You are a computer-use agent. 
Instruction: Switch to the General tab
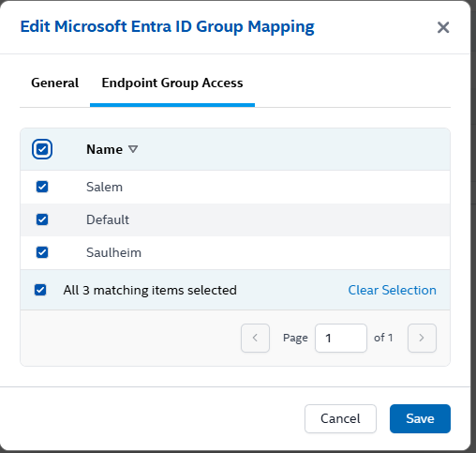coord(55,83)
